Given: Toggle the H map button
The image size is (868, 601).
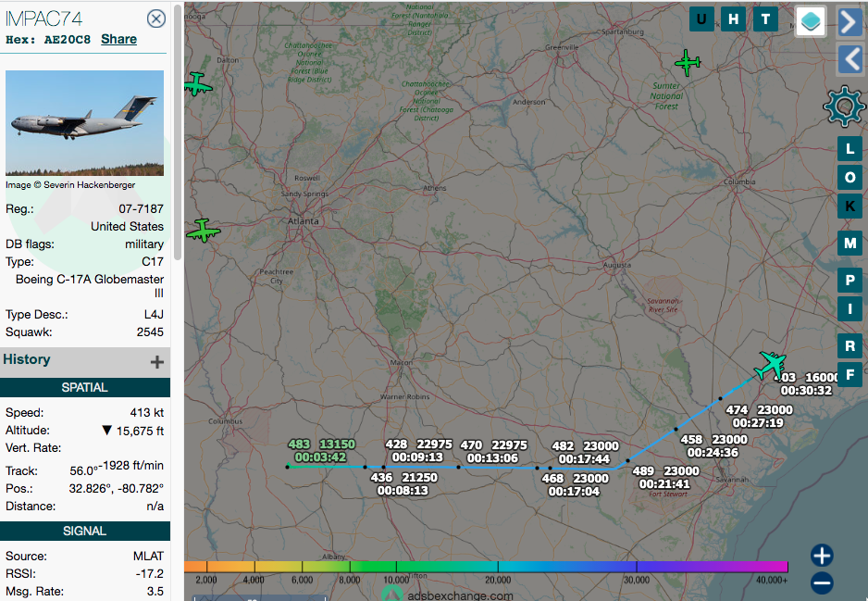Looking at the screenshot, I should click(734, 19).
